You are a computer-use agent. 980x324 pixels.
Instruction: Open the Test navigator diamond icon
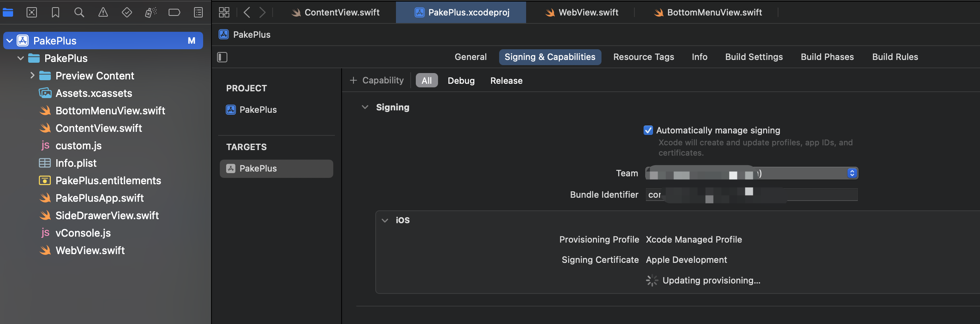tap(127, 12)
